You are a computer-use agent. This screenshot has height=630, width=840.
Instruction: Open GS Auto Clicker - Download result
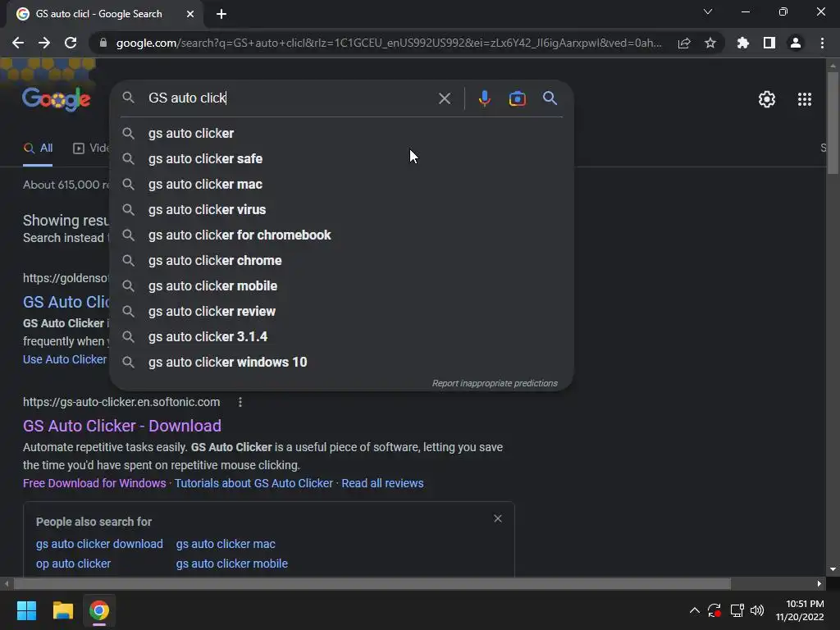(122, 426)
